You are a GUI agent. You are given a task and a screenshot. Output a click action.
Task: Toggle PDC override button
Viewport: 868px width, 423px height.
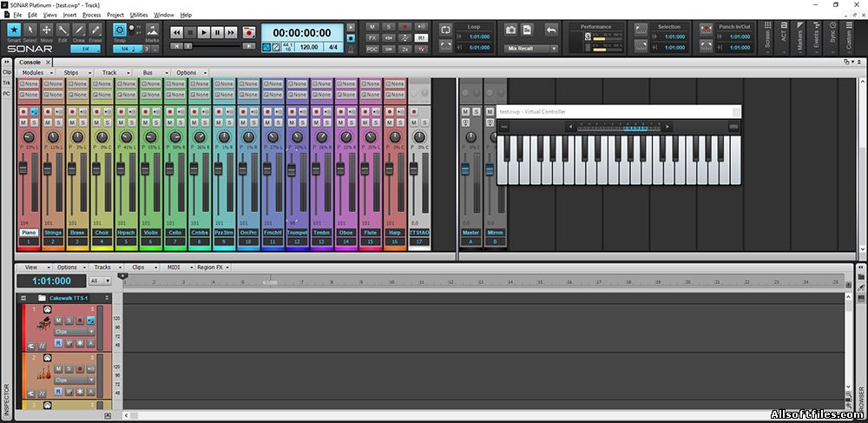pyautogui.click(x=372, y=50)
